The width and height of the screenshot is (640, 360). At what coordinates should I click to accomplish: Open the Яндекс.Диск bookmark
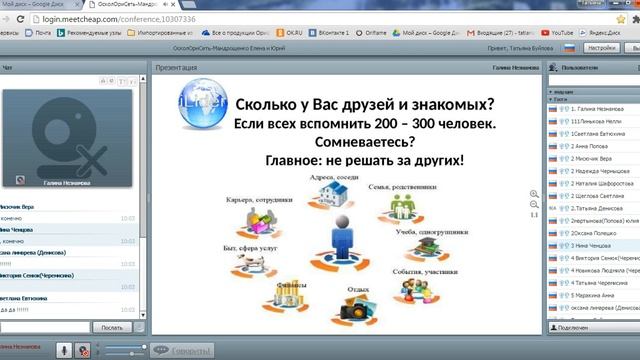600,33
